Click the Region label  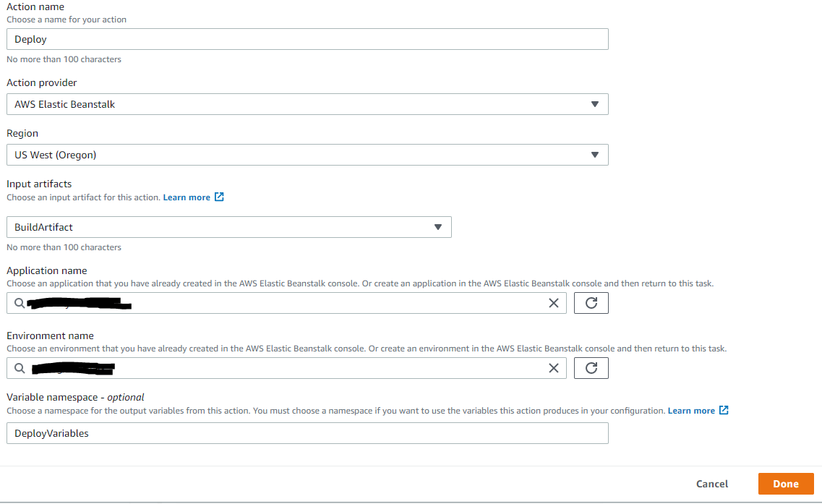[22, 133]
